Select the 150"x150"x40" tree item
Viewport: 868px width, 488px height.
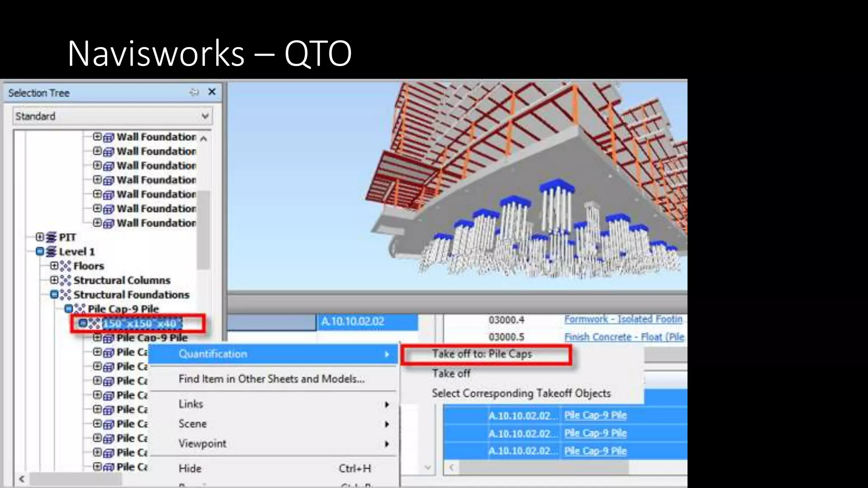[x=142, y=324]
